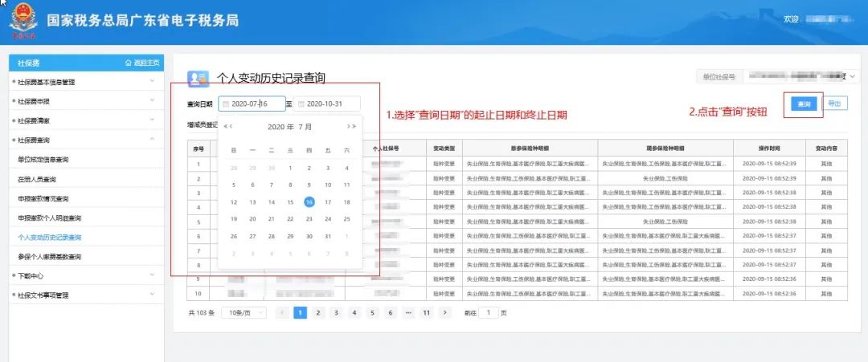This screenshot has width=868, height=362.
Task: Click calendar icon in end date field
Action: point(301,104)
